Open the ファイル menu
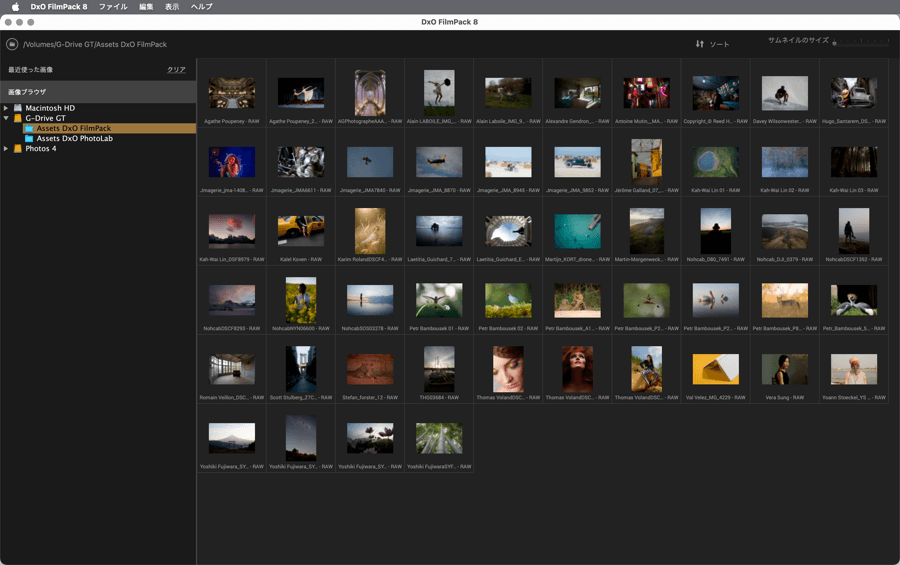900x565 pixels. point(112,7)
